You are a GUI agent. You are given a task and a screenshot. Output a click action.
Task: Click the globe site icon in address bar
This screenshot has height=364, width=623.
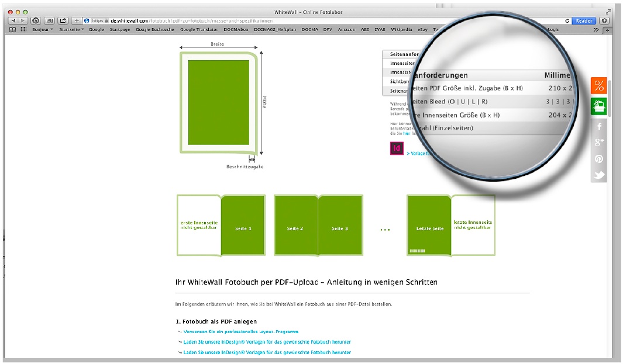(87, 20)
